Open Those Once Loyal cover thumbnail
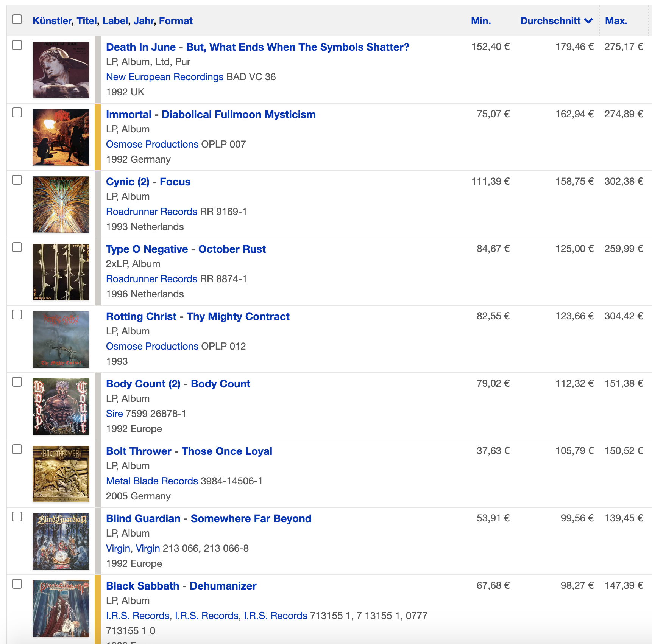The width and height of the screenshot is (652, 644). 61,474
